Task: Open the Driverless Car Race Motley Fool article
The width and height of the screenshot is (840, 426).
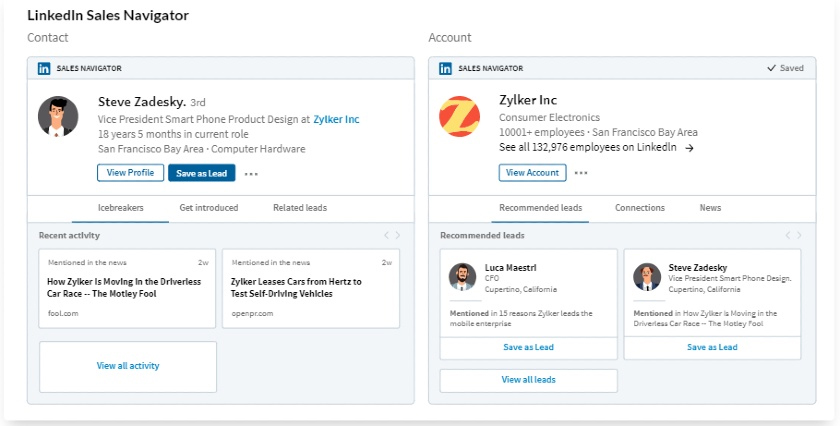Action: [x=124, y=288]
